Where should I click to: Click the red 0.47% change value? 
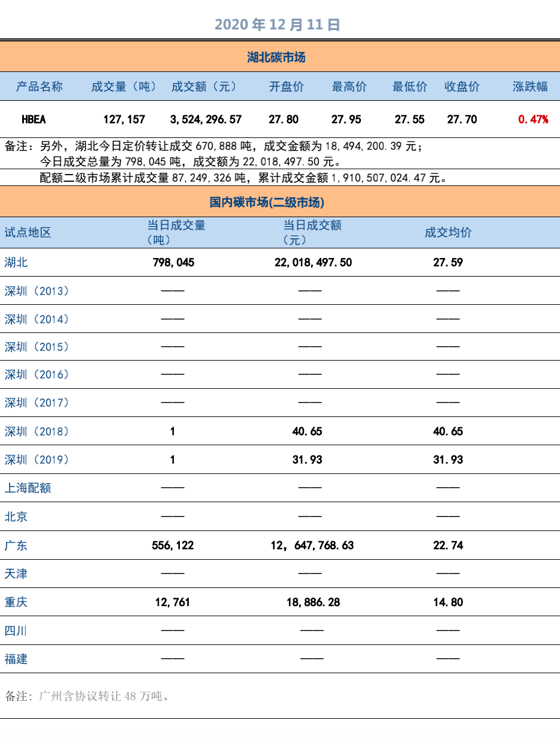click(533, 119)
